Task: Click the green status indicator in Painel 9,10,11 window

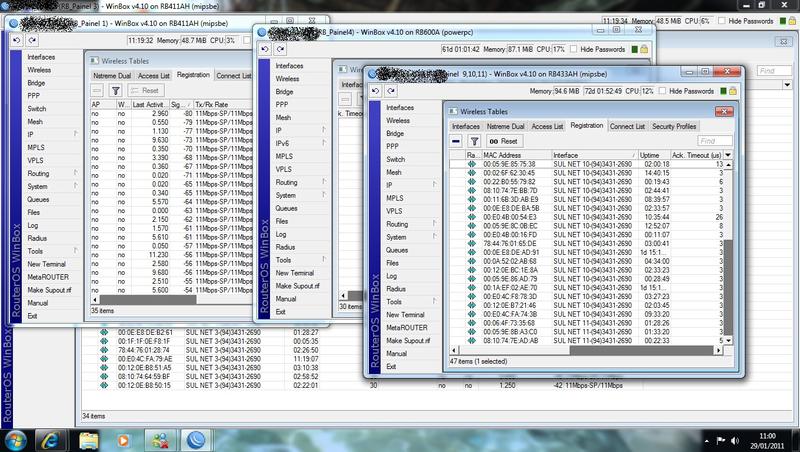Action: coord(723,91)
